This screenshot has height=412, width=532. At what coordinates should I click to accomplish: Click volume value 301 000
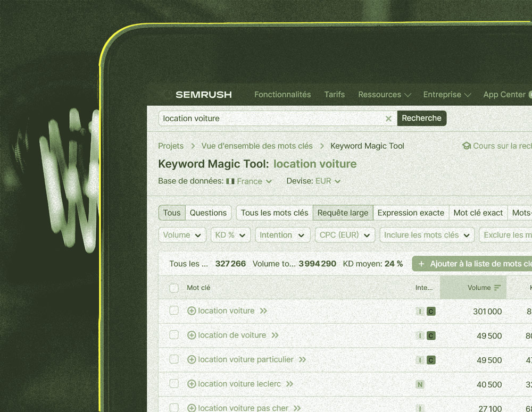click(x=487, y=312)
